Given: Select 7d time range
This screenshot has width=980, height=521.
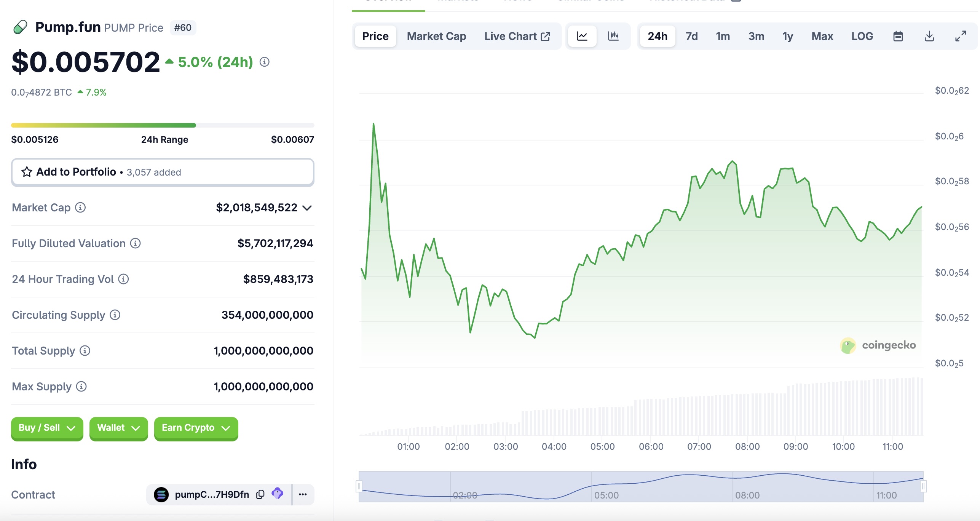Looking at the screenshot, I should [x=691, y=36].
